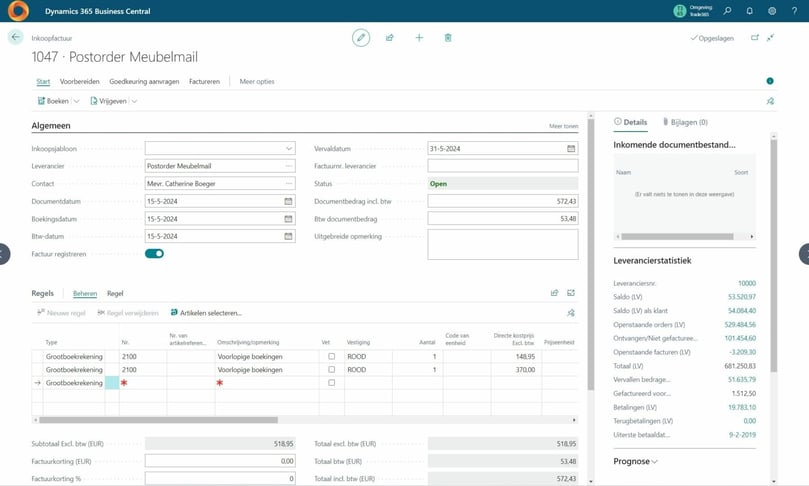Screen dimensions: 809x486
Task: Open the Regel tab in Regels
Action: 115,293
